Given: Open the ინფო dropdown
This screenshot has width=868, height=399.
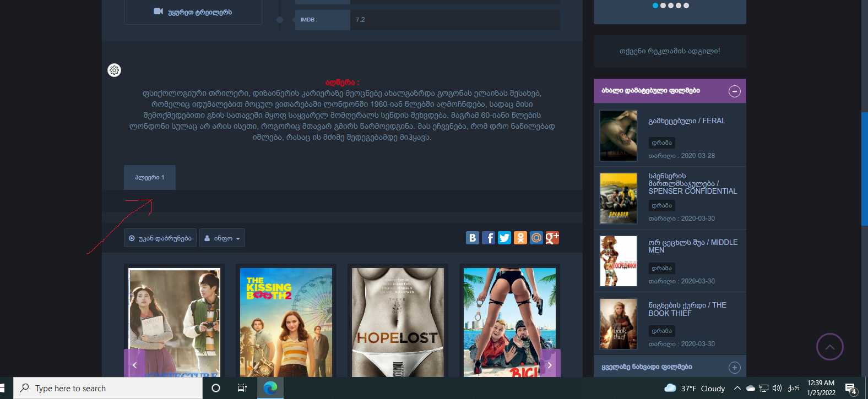Looking at the screenshot, I should pyautogui.click(x=222, y=238).
